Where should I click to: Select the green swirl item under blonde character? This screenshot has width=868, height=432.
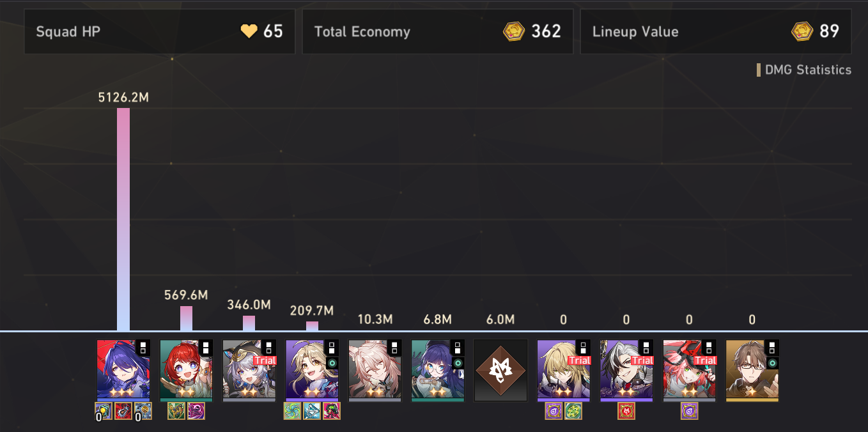(293, 411)
